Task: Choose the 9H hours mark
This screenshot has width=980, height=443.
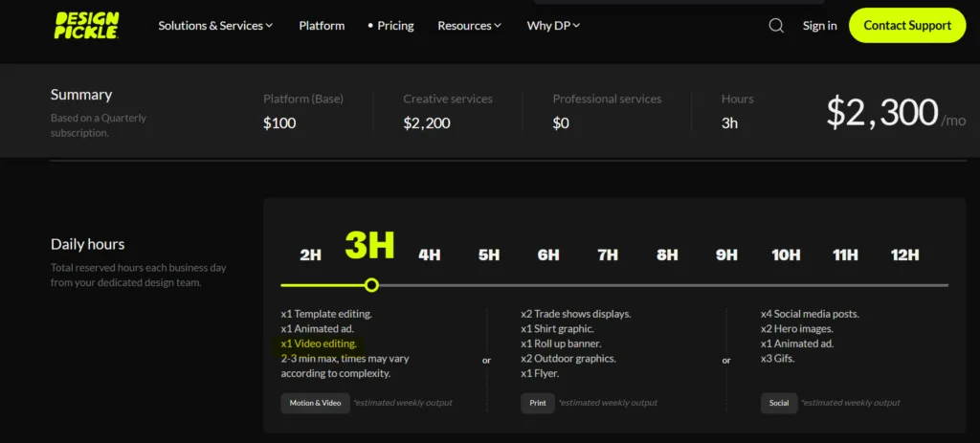Action: [x=726, y=255]
